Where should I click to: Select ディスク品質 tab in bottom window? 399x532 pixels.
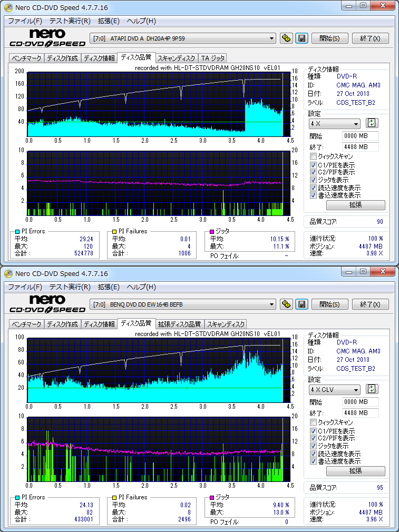coord(136,323)
